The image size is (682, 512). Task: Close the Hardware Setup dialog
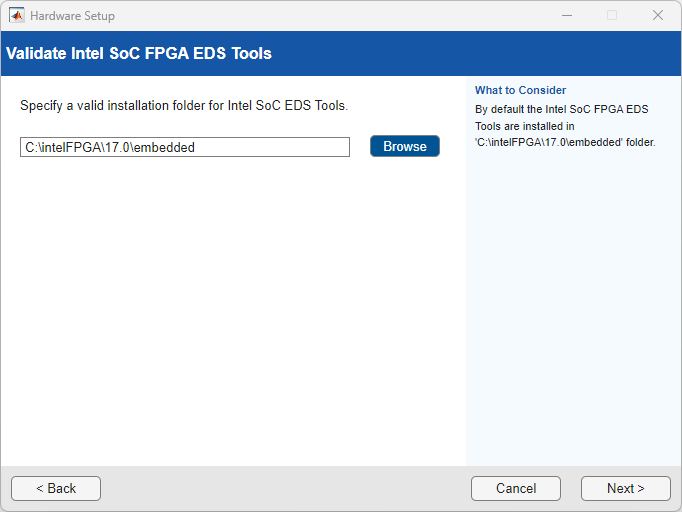click(x=658, y=16)
